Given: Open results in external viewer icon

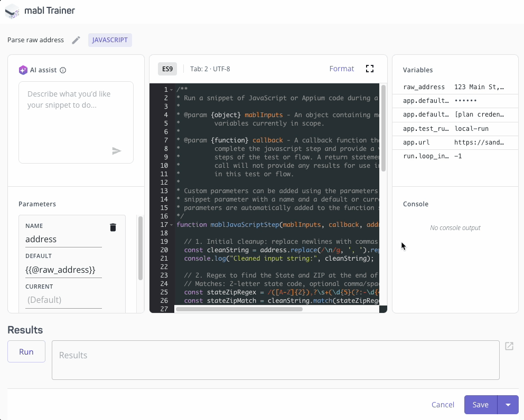Looking at the screenshot, I should (509, 346).
